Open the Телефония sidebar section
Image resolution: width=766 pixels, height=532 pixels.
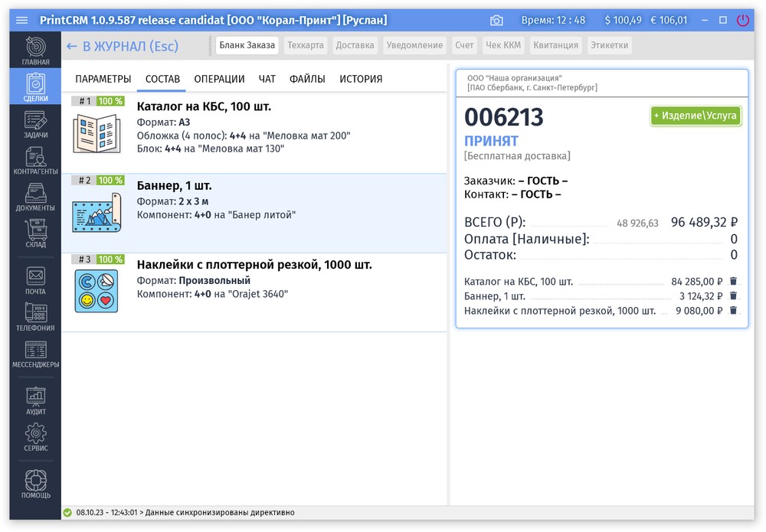36,317
